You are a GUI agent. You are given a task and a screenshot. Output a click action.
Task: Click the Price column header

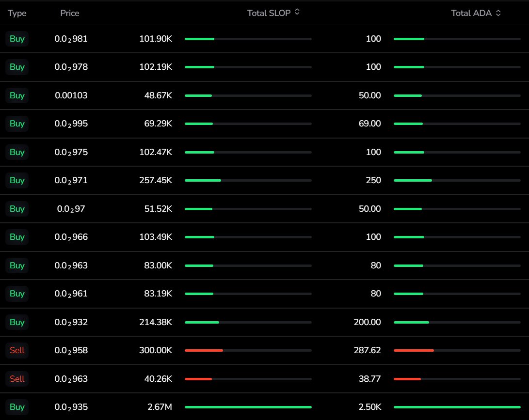tap(69, 13)
